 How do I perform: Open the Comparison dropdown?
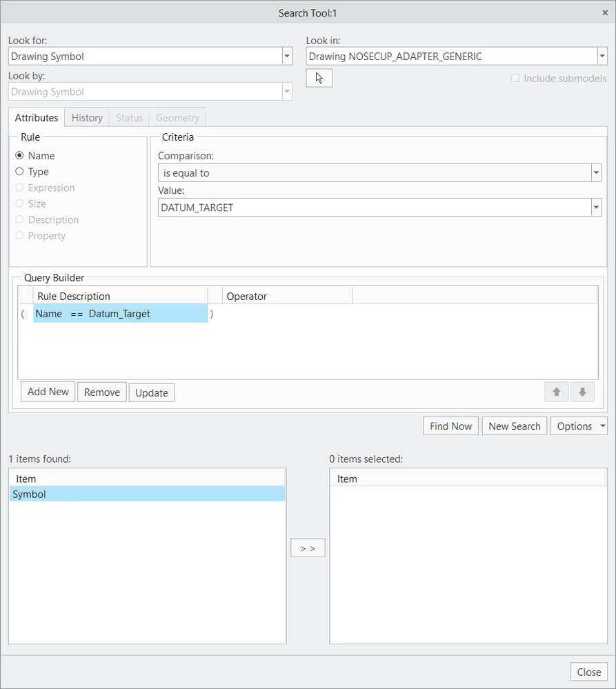pos(596,172)
